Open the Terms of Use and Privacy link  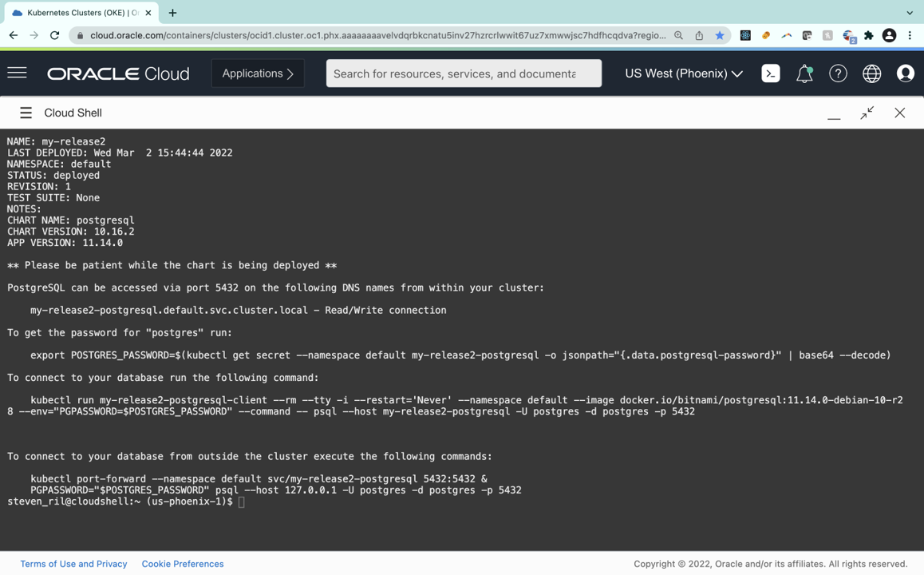[73, 564]
